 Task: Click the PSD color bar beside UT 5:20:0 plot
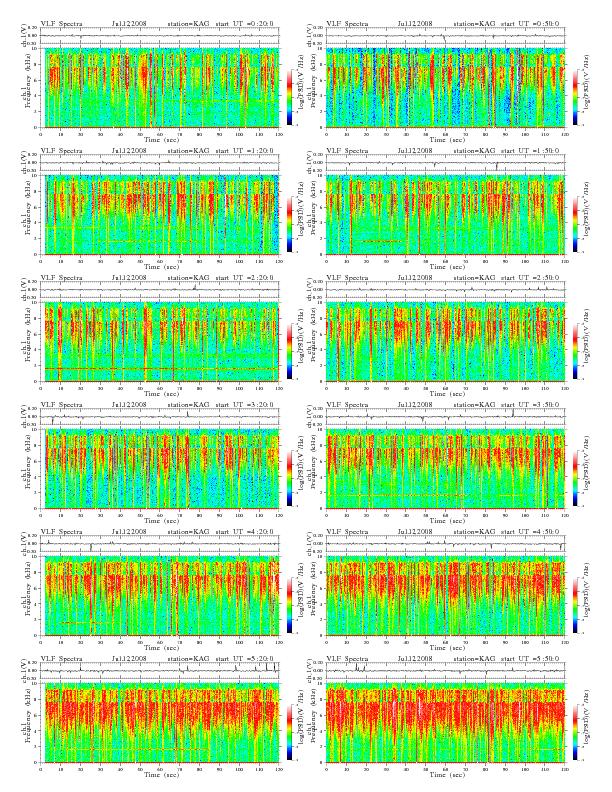pyautogui.click(x=289, y=732)
